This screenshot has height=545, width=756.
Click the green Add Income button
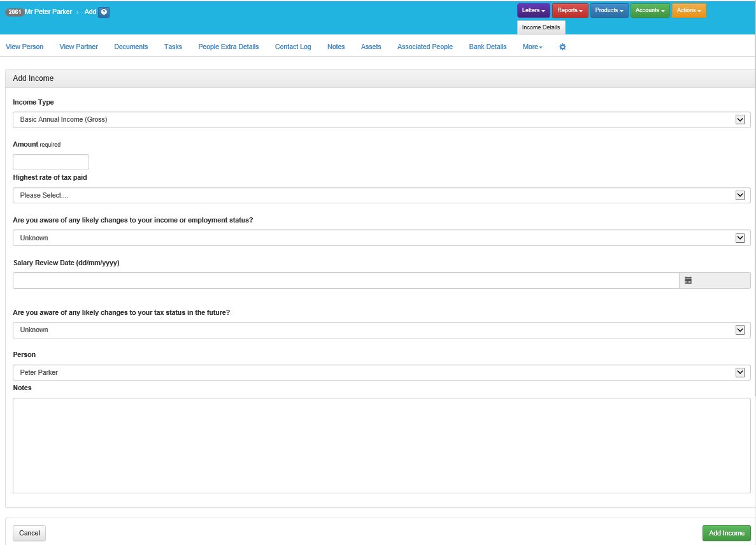[x=726, y=534]
